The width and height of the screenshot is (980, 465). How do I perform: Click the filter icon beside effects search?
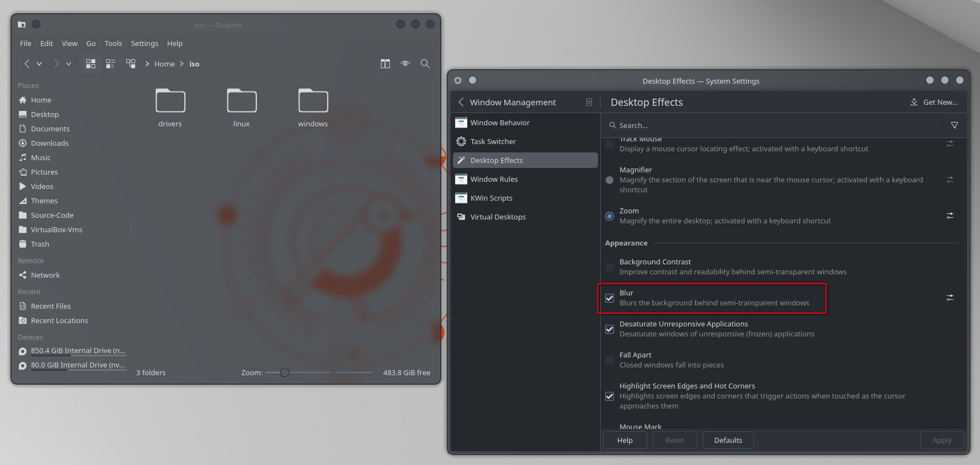[x=954, y=125]
